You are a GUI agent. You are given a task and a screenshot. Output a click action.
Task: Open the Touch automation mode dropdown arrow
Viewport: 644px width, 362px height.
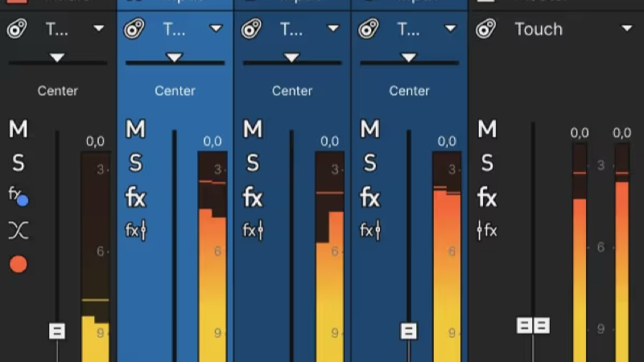(627, 28)
